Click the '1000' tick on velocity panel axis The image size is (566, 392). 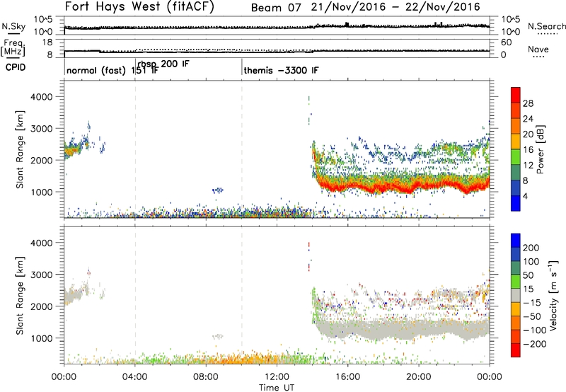41,338
